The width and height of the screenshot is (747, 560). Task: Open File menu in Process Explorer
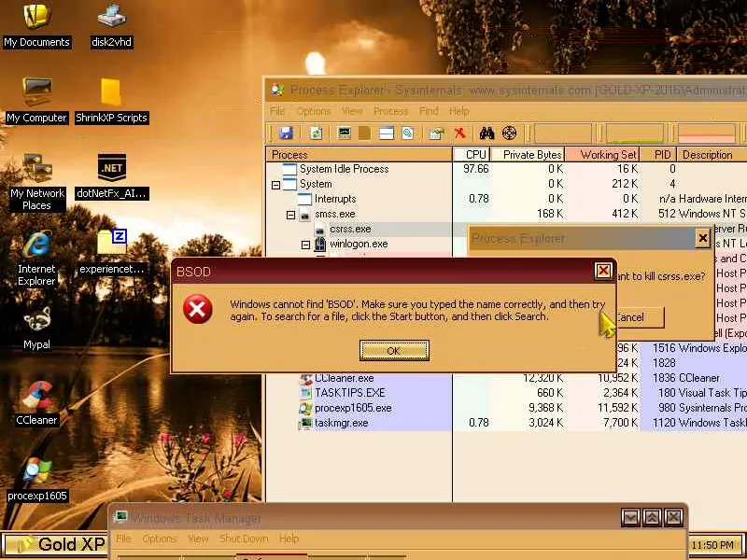pyautogui.click(x=277, y=111)
